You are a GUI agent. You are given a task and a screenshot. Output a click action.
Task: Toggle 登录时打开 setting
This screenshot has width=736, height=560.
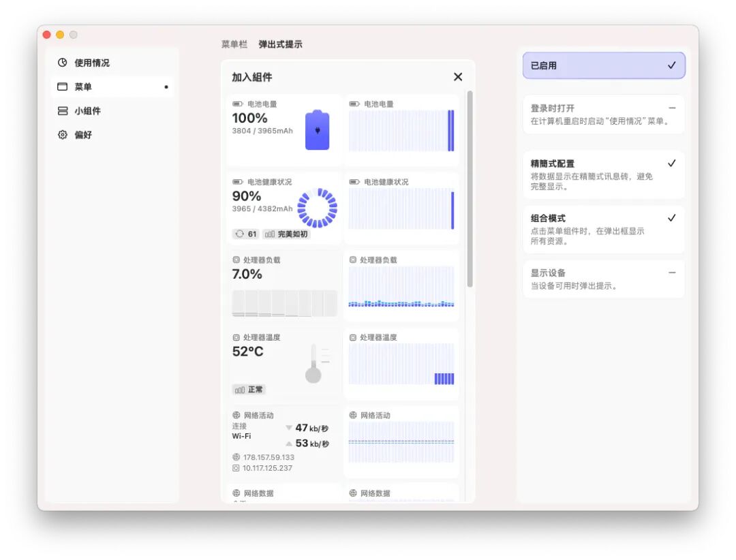[x=604, y=114]
